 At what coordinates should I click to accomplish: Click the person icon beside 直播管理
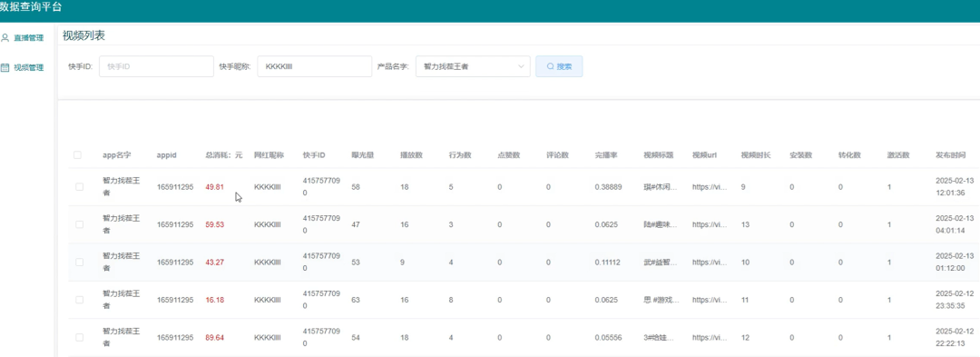[x=5, y=37]
